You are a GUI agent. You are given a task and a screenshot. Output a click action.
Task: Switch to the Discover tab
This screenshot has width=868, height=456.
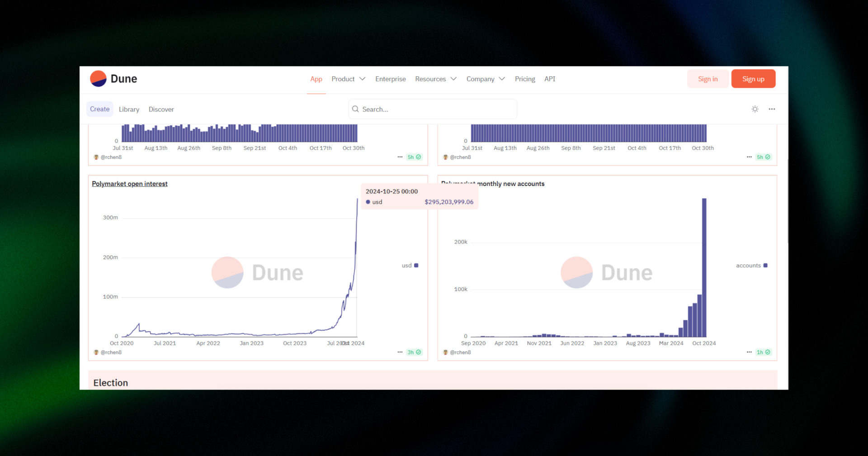(161, 109)
